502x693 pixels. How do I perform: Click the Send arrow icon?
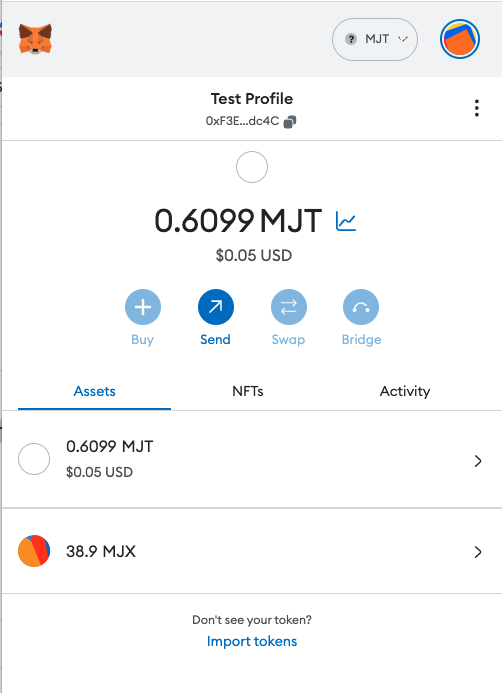216,307
